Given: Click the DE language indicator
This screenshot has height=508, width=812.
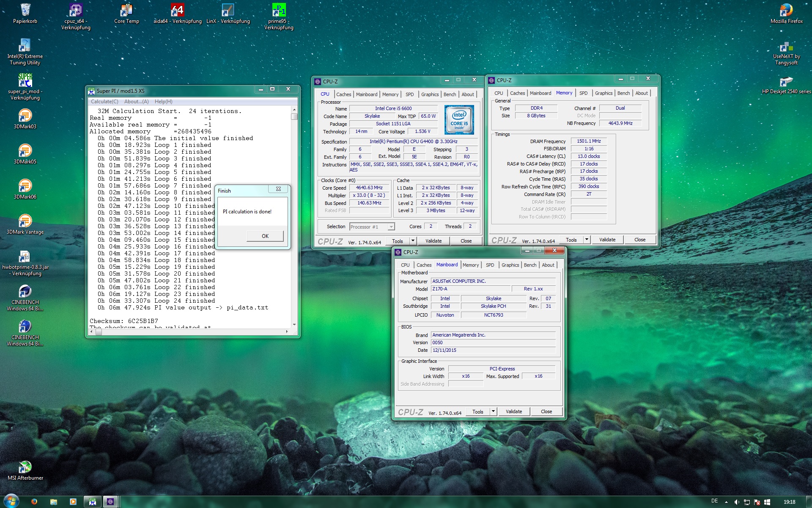Looking at the screenshot, I should 714,501.
